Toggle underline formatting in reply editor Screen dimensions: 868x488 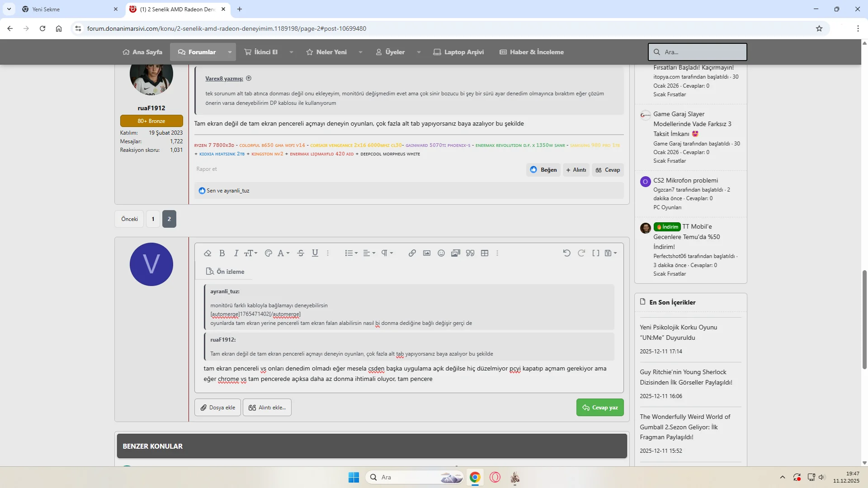click(315, 253)
